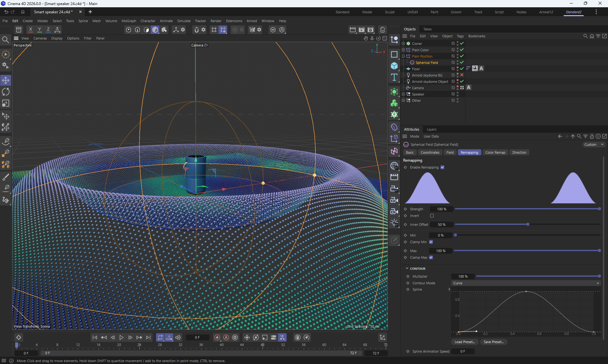The image size is (608, 364).
Task: Open the viewport search magnifier icon
Action: 5,40
